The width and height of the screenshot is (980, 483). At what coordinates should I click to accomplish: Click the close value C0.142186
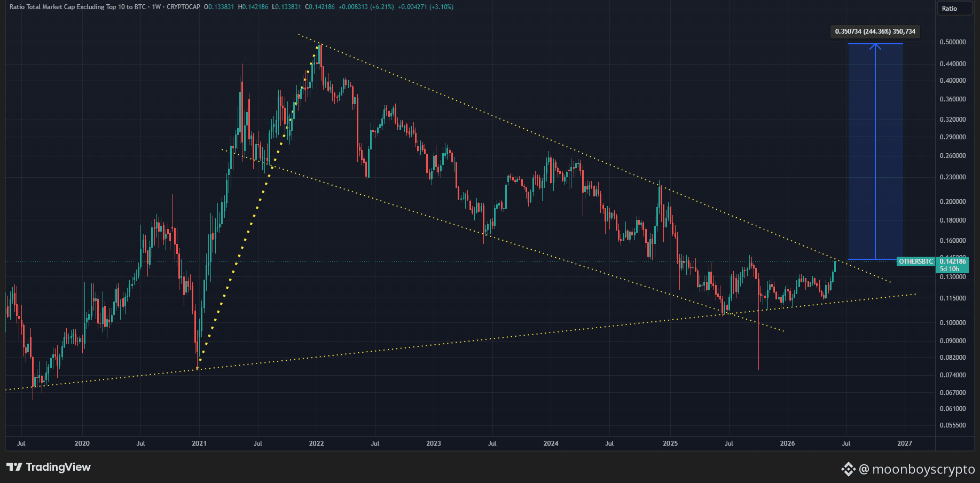point(320,7)
